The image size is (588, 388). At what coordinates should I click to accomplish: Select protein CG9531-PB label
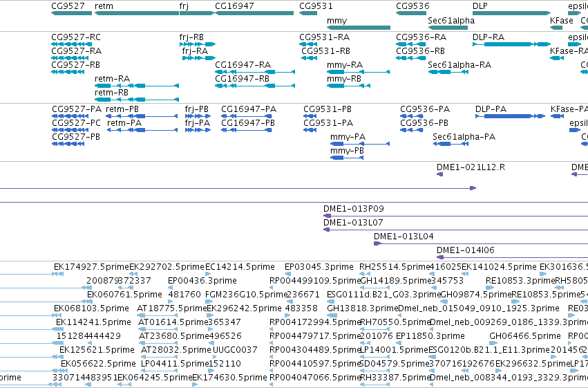coord(328,109)
